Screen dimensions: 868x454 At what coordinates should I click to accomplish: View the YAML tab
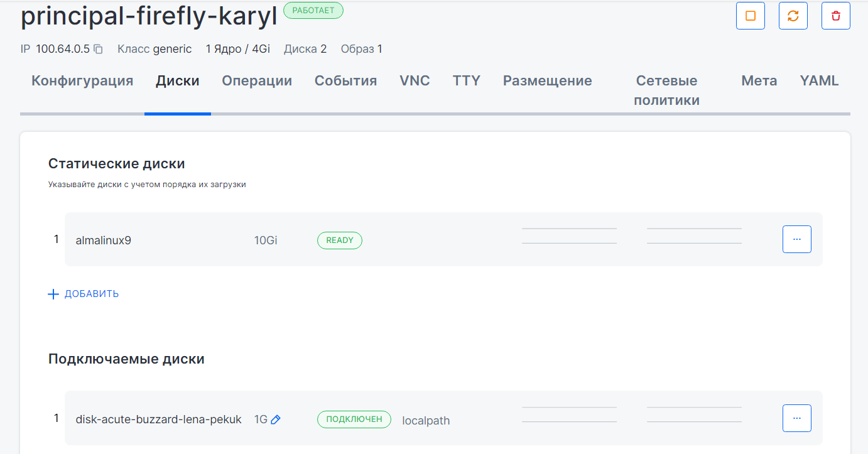pyautogui.click(x=819, y=81)
